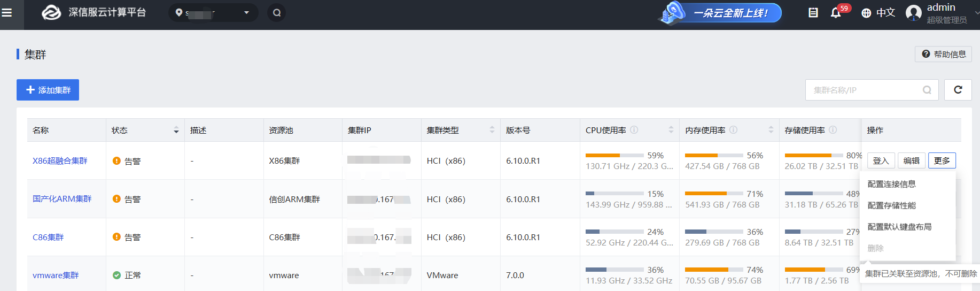Screen dimensions: 980x291
Task: Expand the location region dropdown
Action: 246,13
